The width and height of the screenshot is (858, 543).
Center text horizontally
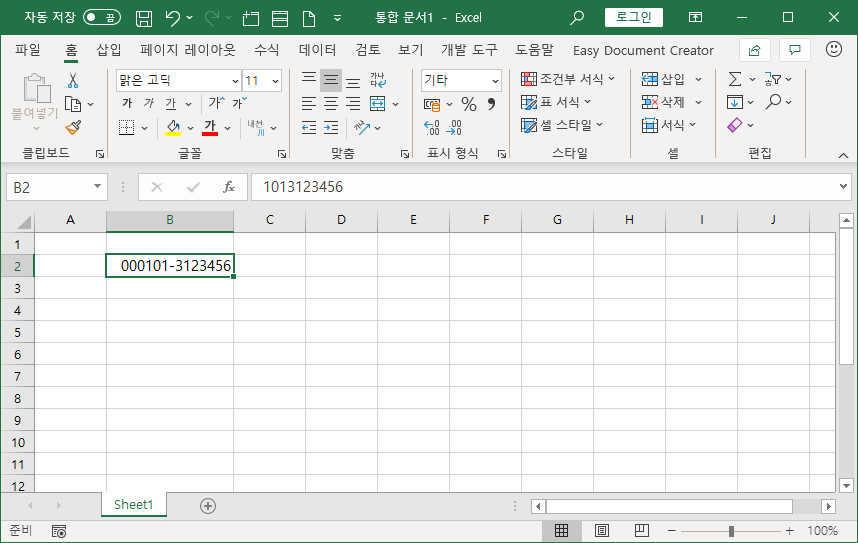tap(331, 103)
